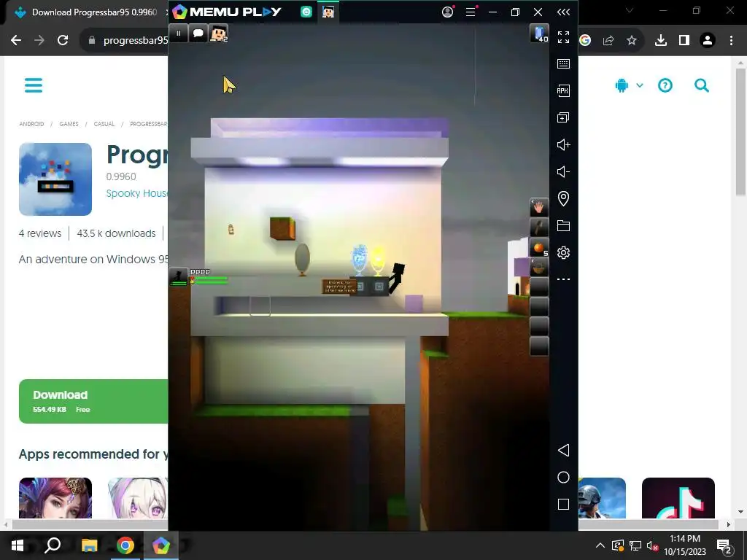Open File Explorer from taskbar
This screenshot has height=560, width=747.
click(x=89, y=545)
